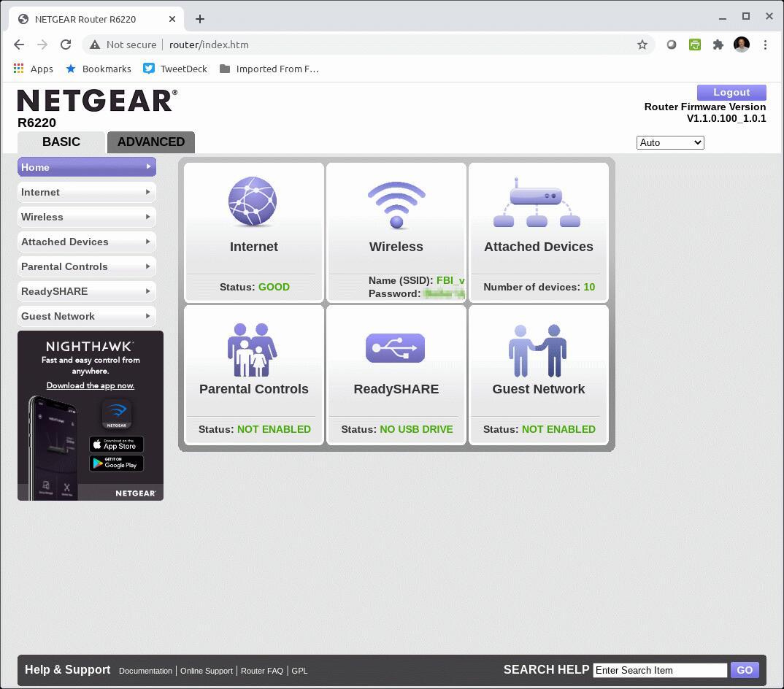Click the Status: NO USB DRIVE text
The height and width of the screenshot is (689, 784).
[x=397, y=429]
